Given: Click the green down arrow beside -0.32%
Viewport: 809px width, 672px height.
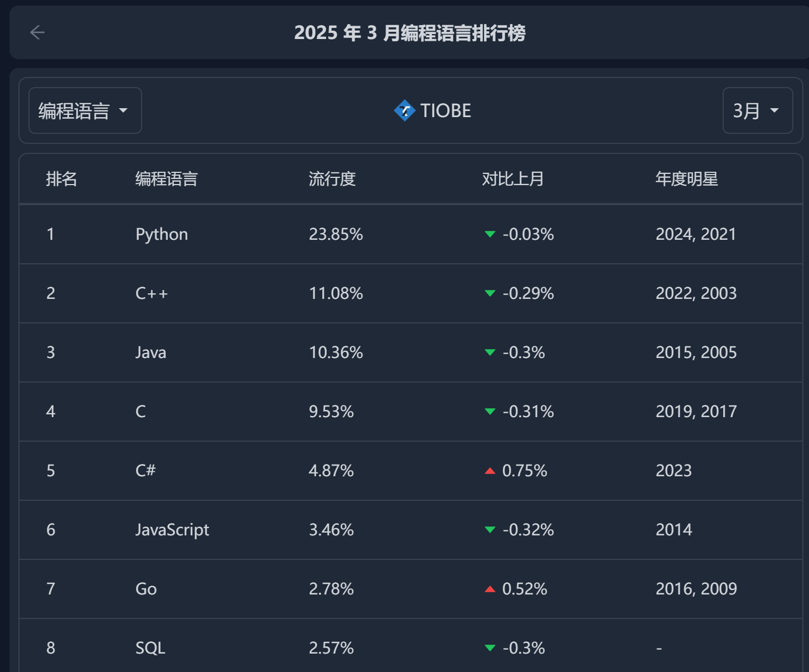Looking at the screenshot, I should [x=490, y=530].
